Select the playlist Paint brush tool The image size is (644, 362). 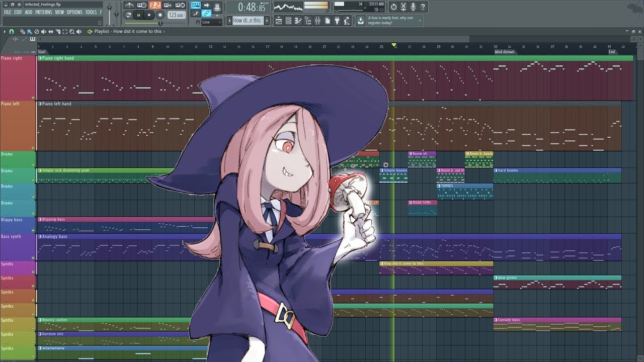coord(30,31)
